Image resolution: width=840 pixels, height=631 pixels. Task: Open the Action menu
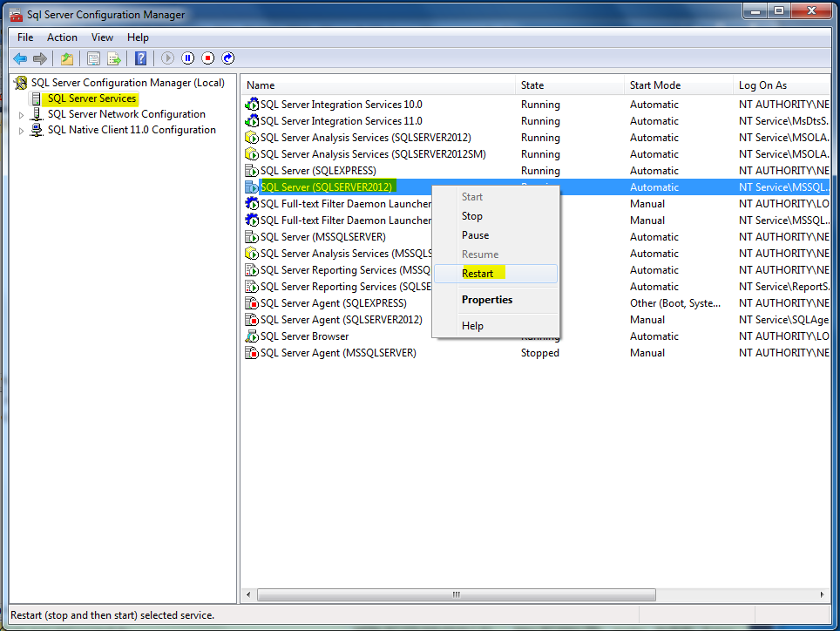pos(62,37)
